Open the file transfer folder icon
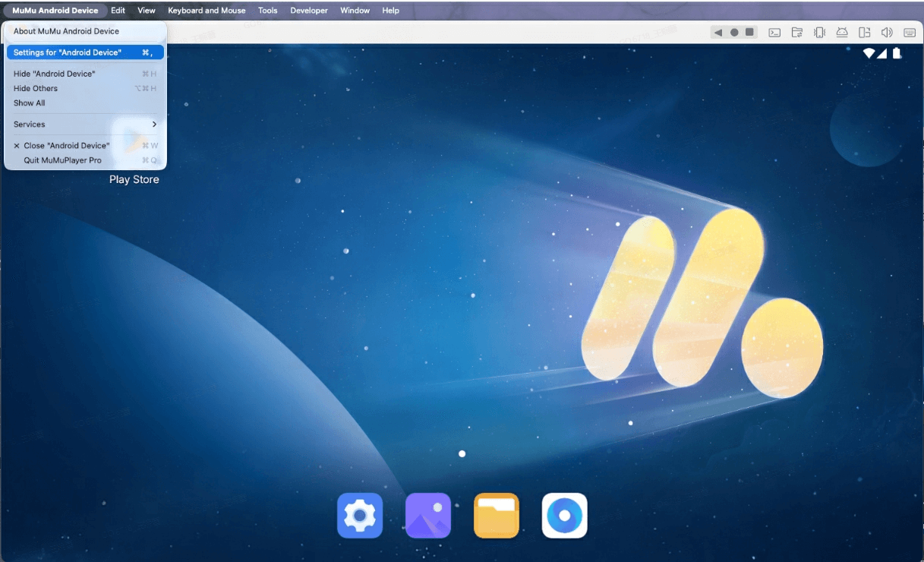This screenshot has width=924, height=562. (x=797, y=33)
